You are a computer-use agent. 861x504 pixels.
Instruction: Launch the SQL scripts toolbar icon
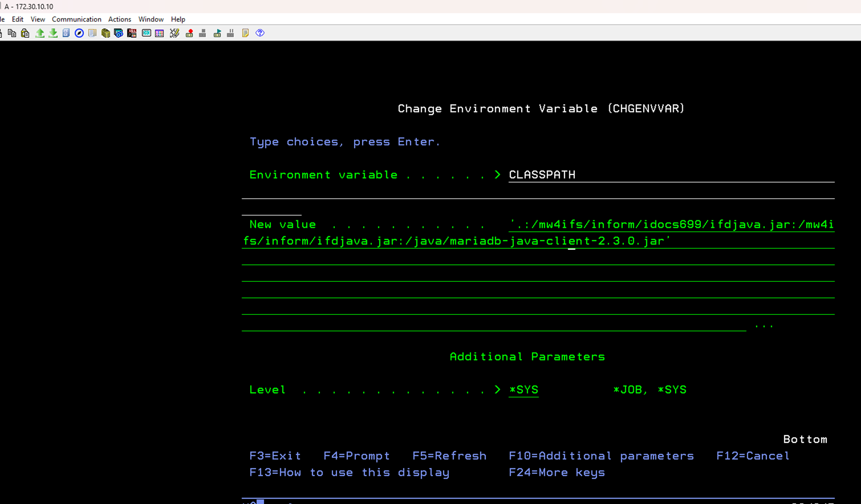132,33
